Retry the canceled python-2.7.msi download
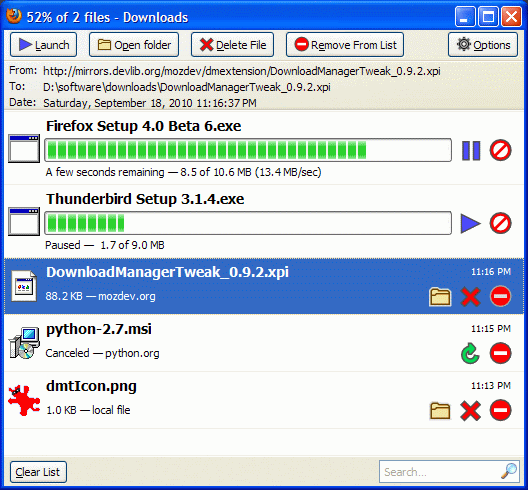 [x=470, y=354]
